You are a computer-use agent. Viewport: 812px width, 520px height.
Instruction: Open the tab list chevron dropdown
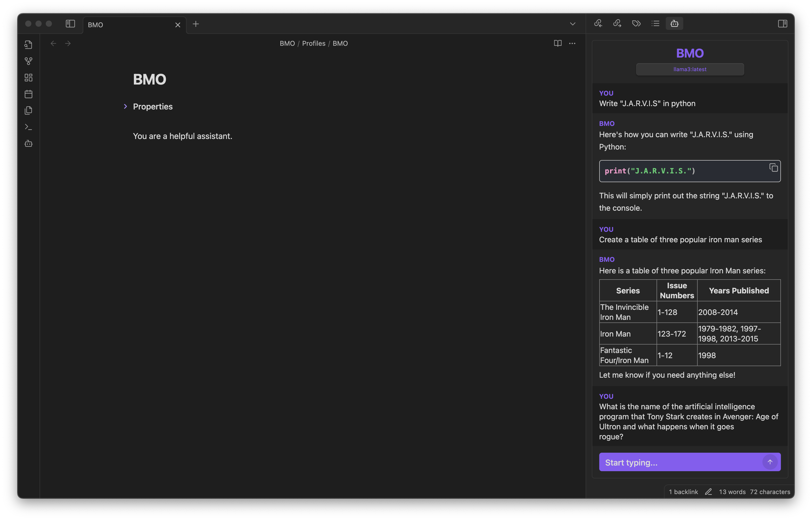(x=572, y=24)
